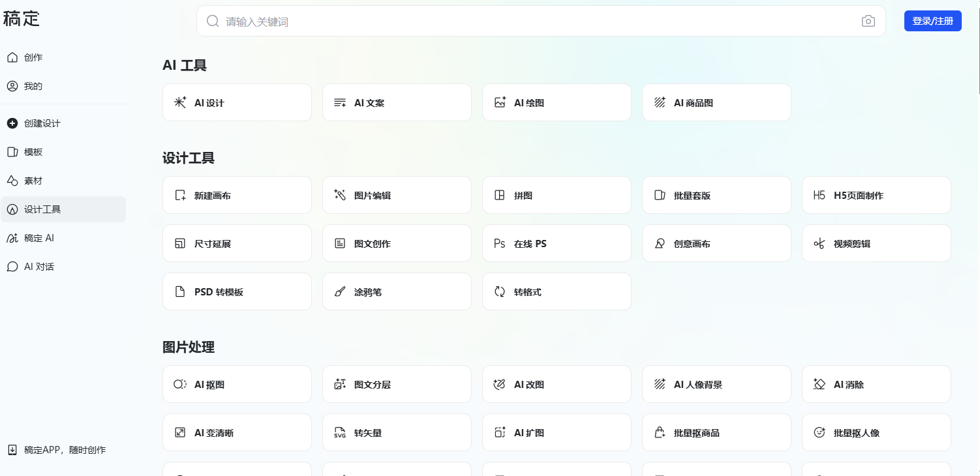Open AI 对话 in the sidebar
This screenshot has width=980, height=476.
click(39, 267)
